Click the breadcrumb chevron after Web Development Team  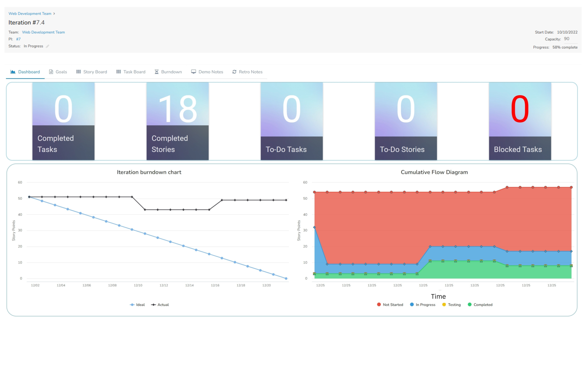coord(54,14)
